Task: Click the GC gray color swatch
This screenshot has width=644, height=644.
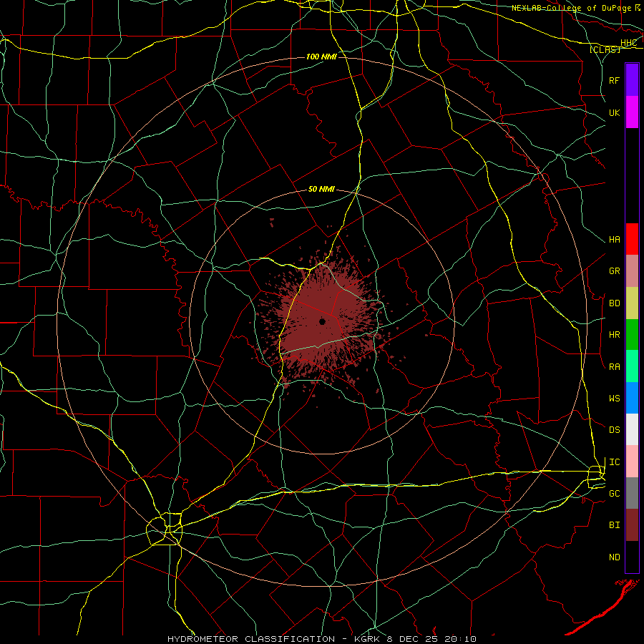Action: [632, 493]
